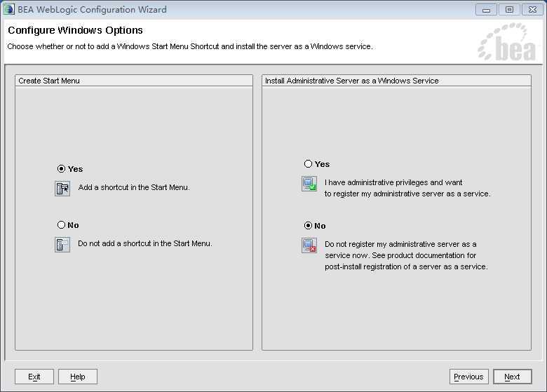
Task: Click the Exit button
Action: (x=34, y=377)
